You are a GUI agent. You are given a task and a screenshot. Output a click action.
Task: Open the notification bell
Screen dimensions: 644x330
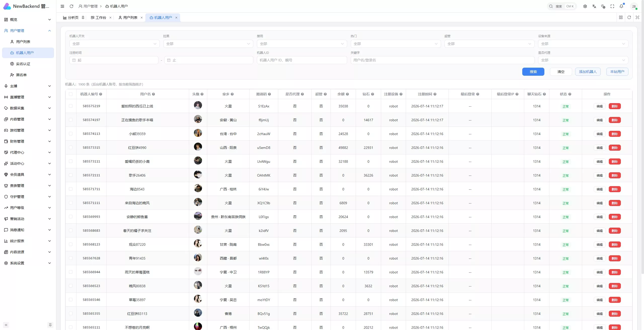click(621, 6)
